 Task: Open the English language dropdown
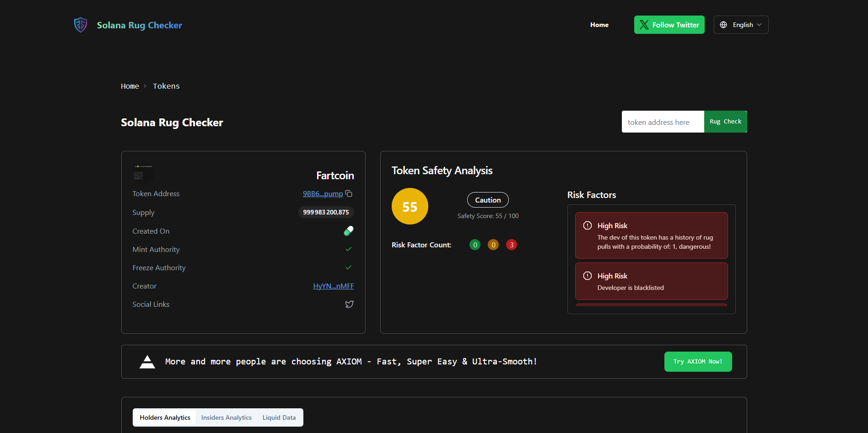[741, 25]
